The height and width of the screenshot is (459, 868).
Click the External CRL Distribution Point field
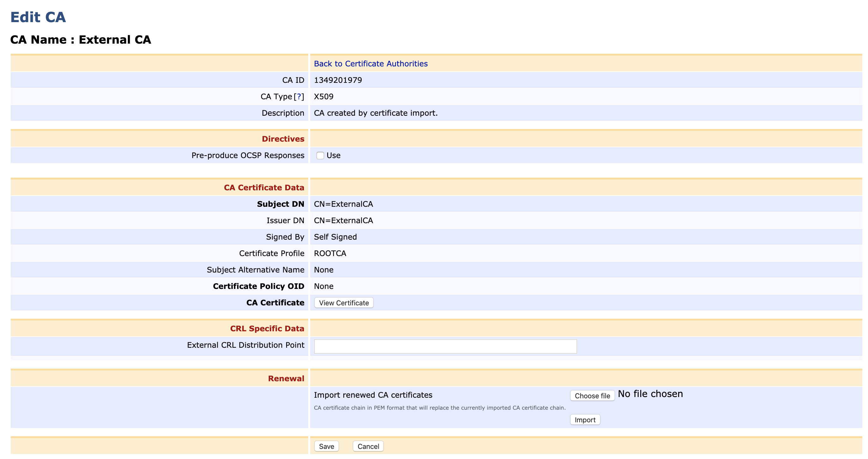tap(445, 346)
